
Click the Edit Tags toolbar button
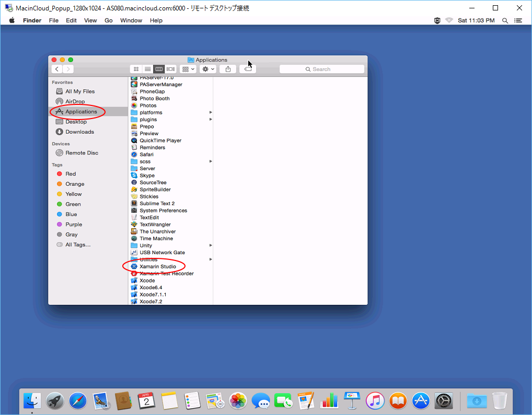click(248, 69)
